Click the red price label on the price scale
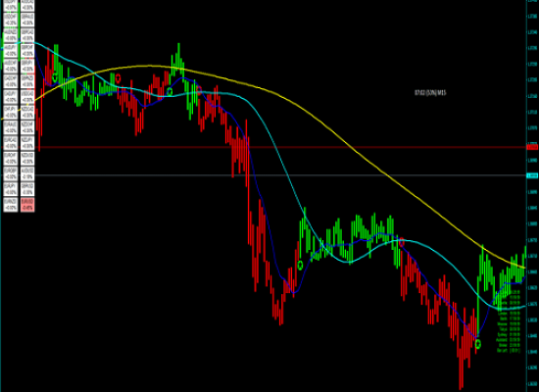539x392 pixels. (x=532, y=147)
